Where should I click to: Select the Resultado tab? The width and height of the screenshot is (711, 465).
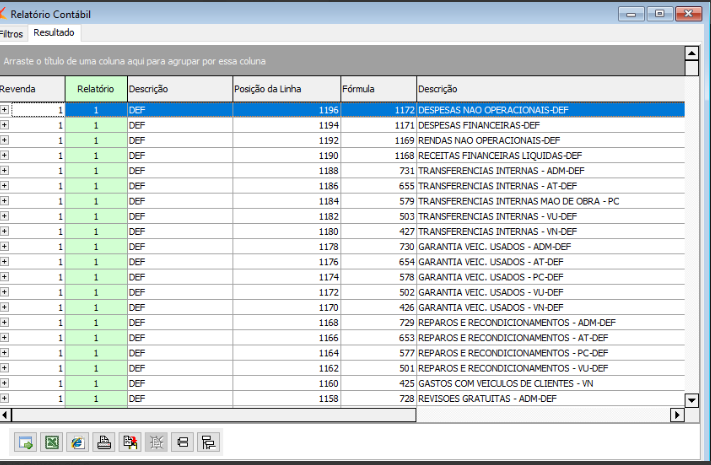pyautogui.click(x=54, y=33)
